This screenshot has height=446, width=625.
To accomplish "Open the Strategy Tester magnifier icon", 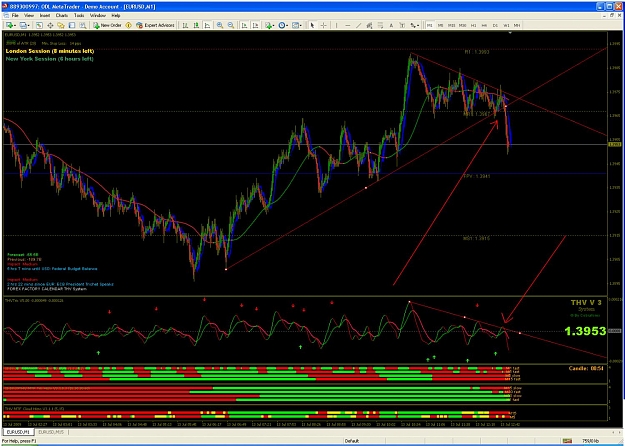I will 83,25.
